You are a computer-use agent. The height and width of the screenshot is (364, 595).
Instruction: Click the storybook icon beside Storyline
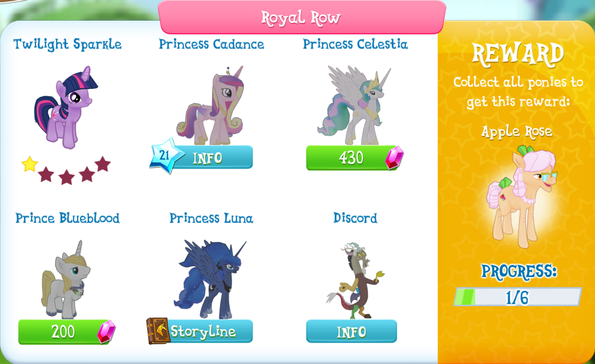pyautogui.click(x=158, y=330)
